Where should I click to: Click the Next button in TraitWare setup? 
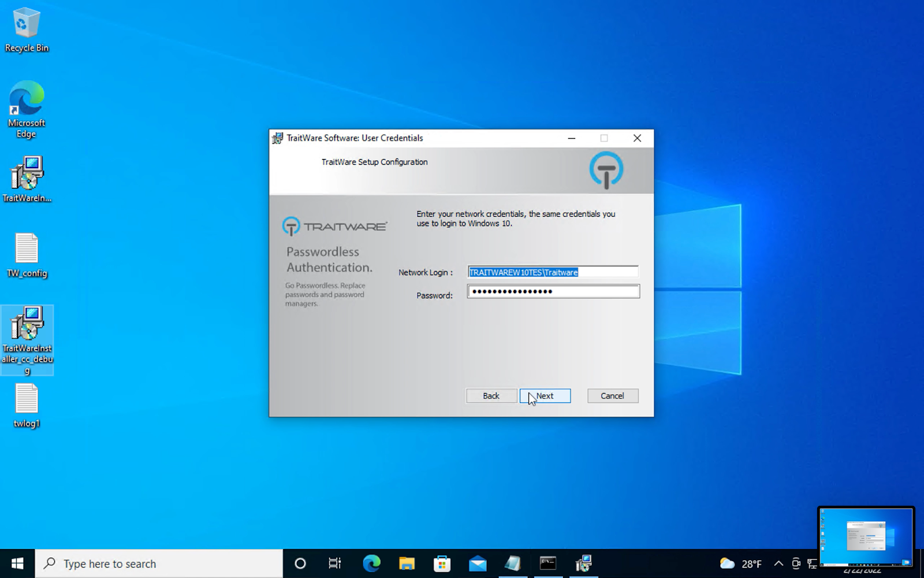(x=545, y=396)
